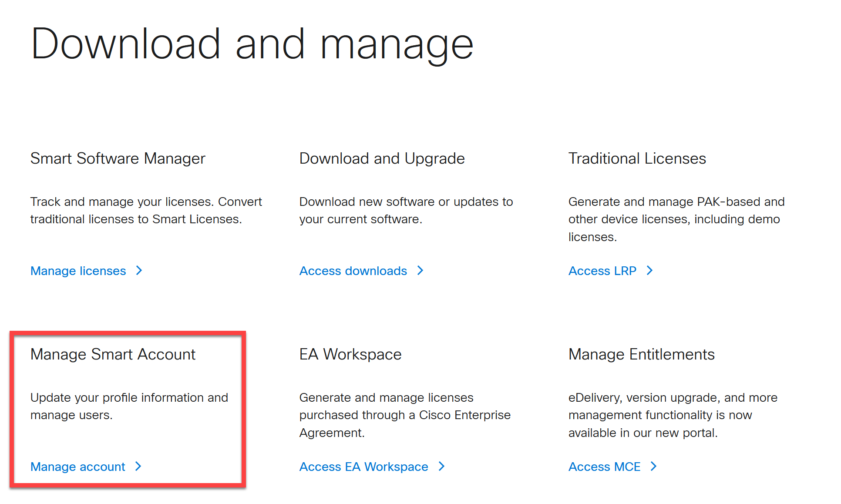Click text 'Track and manage your licenses'
Image resolution: width=841 pixels, height=504 pixels.
[x=121, y=202]
